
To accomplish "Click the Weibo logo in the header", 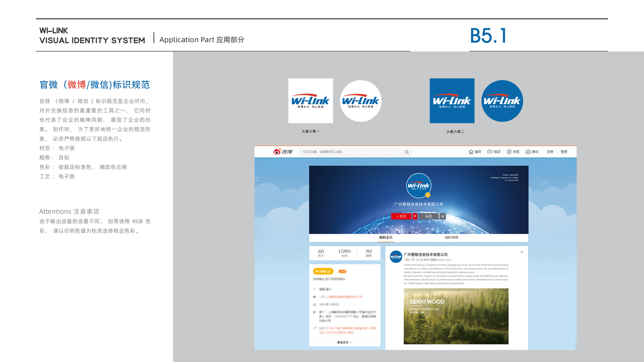I will [283, 152].
